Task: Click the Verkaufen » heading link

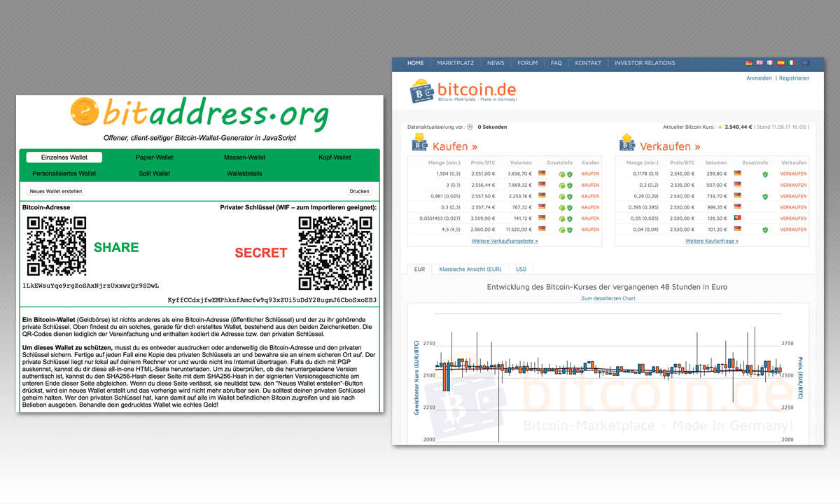Action: pyautogui.click(x=670, y=146)
